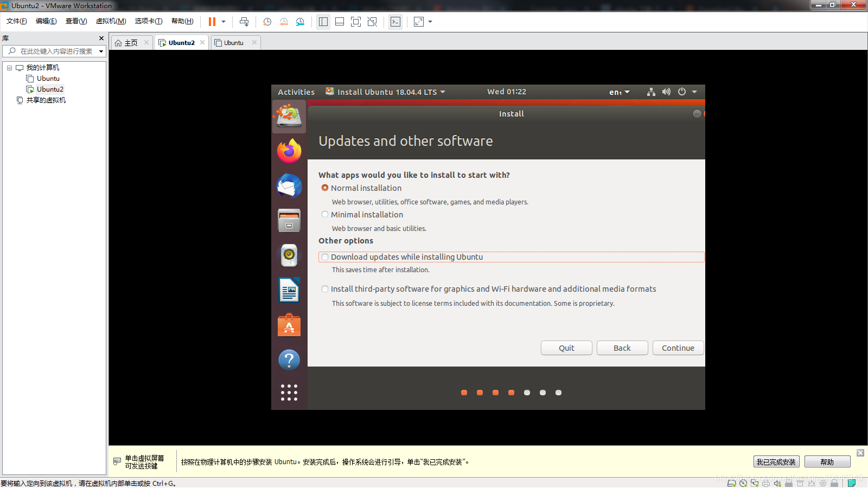
Task: Enable Download updates while installing Ubuntu
Action: [x=325, y=257]
